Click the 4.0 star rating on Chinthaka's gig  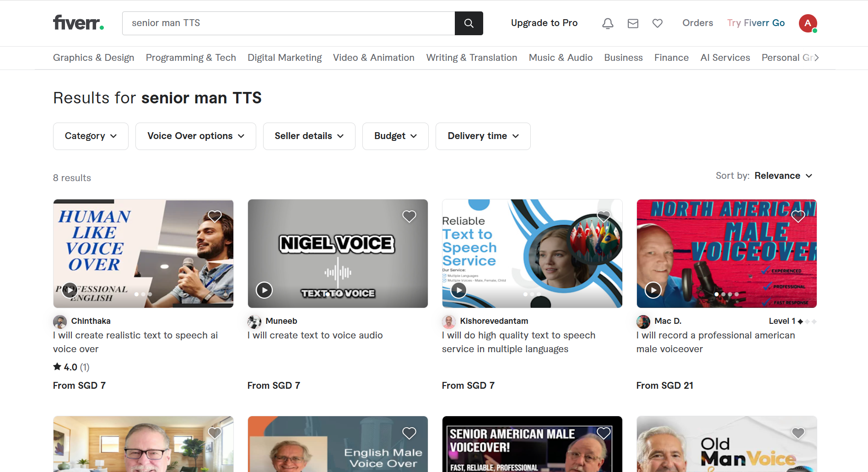pyautogui.click(x=71, y=367)
